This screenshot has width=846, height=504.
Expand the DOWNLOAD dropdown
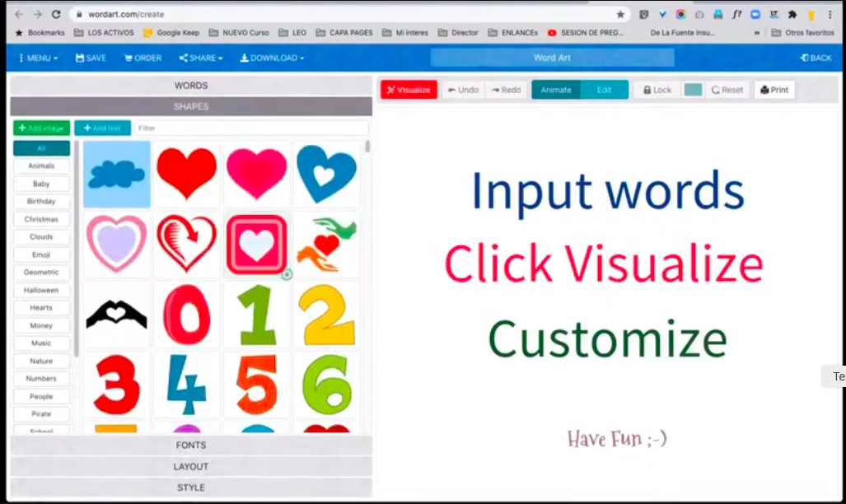point(272,58)
